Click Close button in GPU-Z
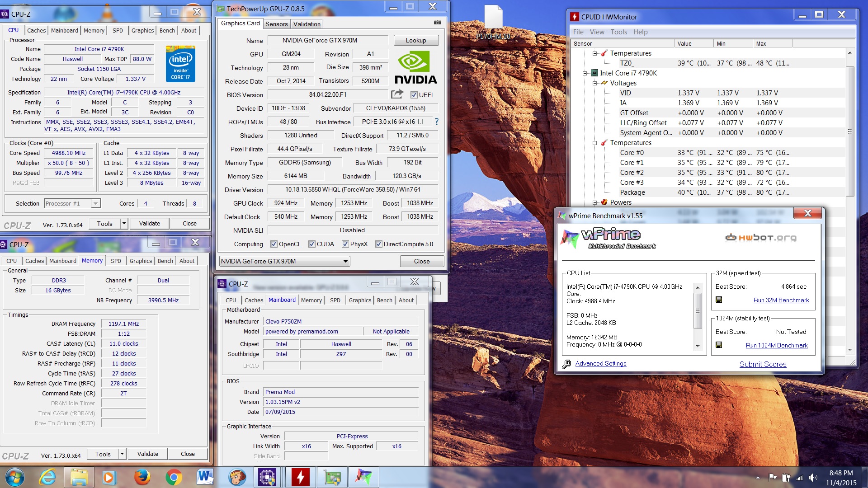Screen dimensions: 868x488 (x=422, y=261)
